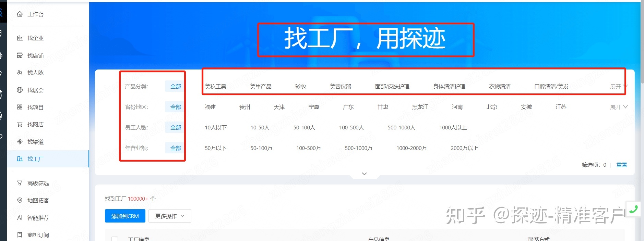Filter by 彩妆 category
Image resolution: width=644 pixels, height=241 pixels.
click(x=301, y=87)
